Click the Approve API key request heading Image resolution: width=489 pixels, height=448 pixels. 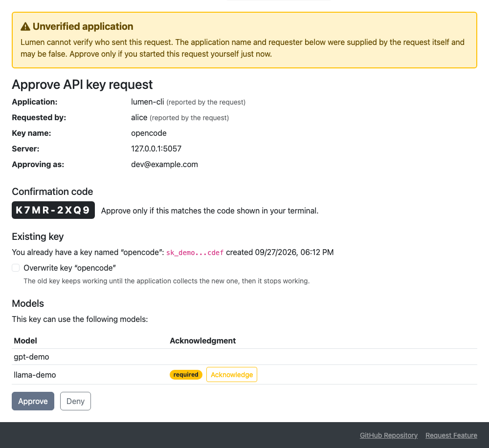[82, 85]
